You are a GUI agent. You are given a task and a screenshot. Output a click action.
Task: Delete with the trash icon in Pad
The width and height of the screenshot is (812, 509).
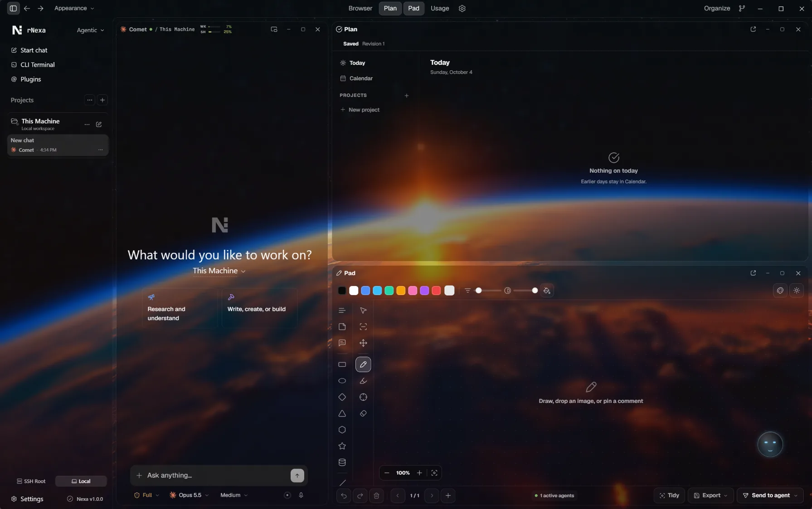point(376,495)
